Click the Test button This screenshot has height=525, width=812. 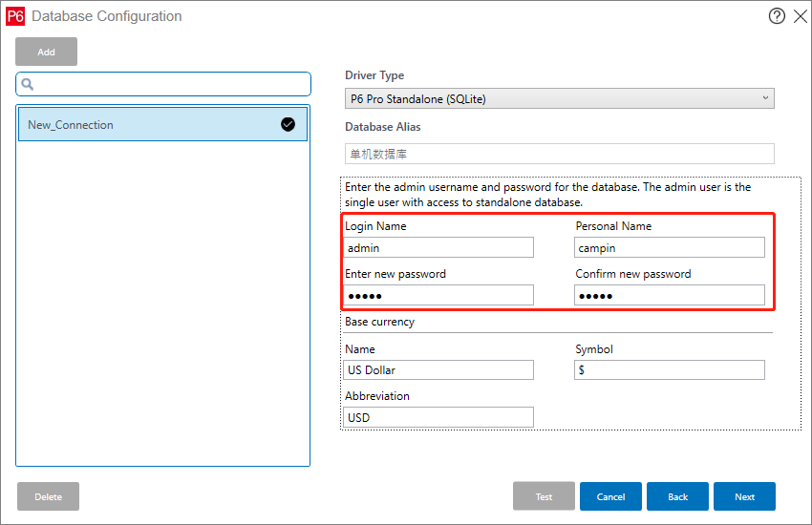point(544,496)
